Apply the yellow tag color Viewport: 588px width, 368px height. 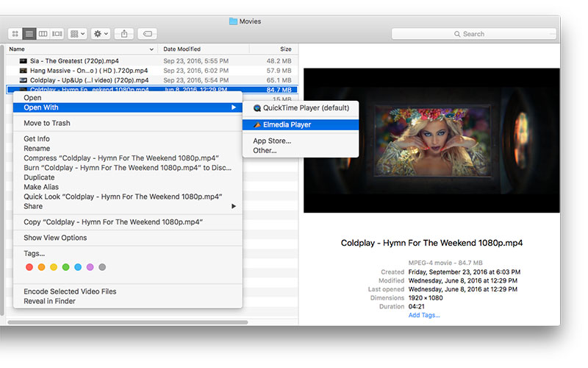tap(54, 267)
